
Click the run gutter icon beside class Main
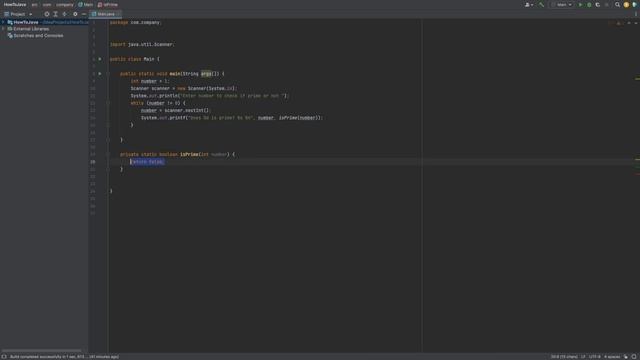(x=100, y=59)
